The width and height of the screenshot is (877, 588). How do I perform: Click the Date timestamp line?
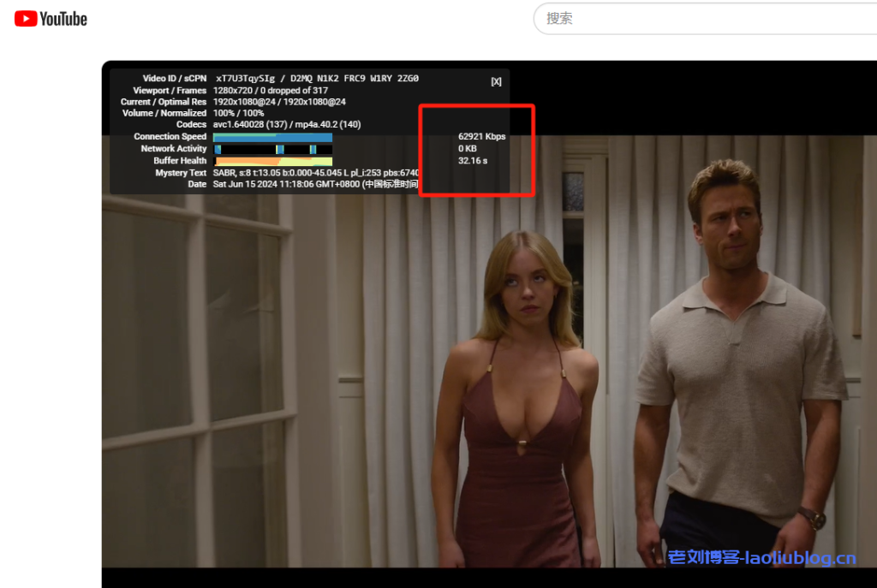pos(315,184)
